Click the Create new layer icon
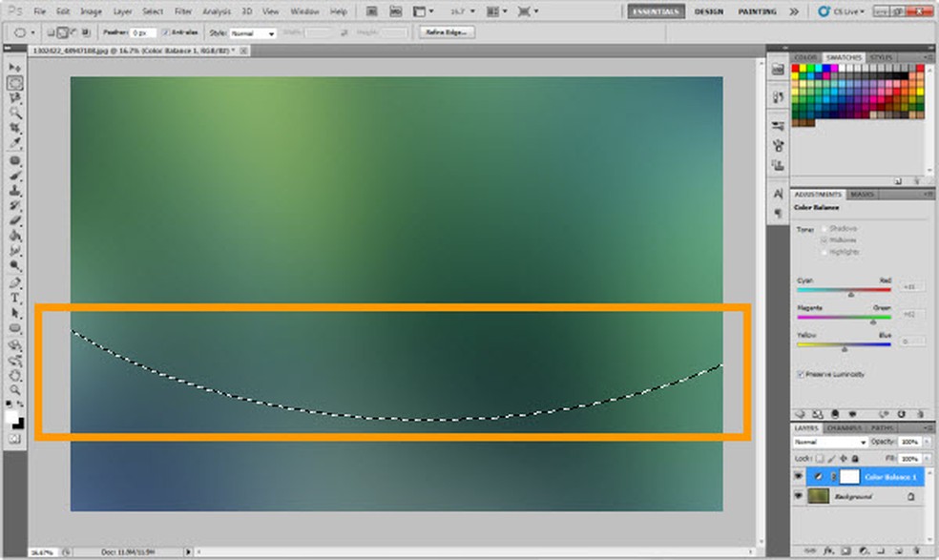Image resolution: width=939 pixels, height=560 pixels. coord(899,550)
